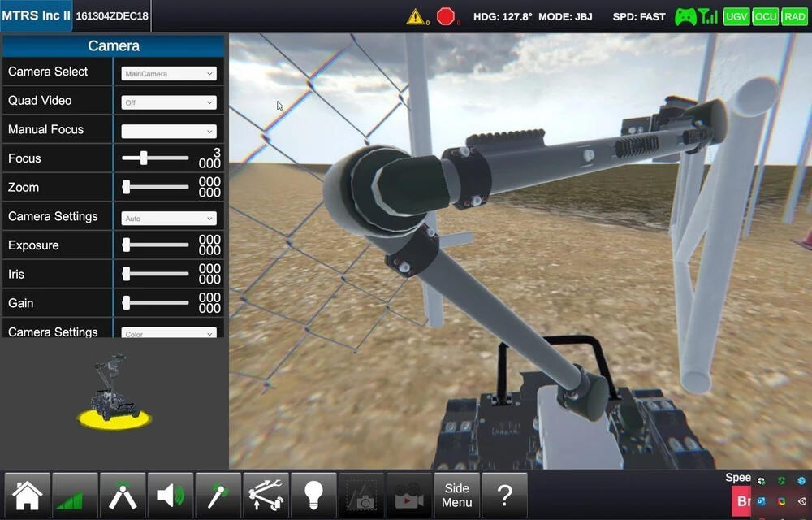Click the Home icon in bottom toolbar
Image resolution: width=812 pixels, height=520 pixels.
click(x=27, y=495)
